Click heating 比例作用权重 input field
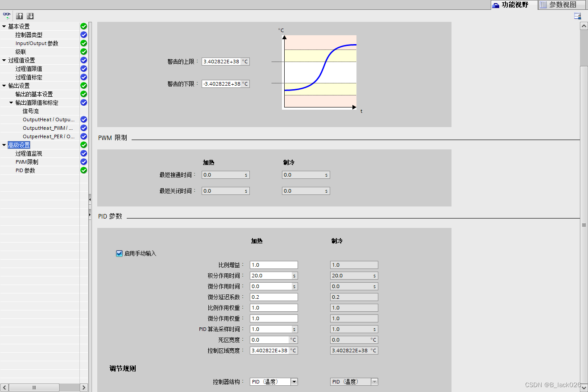 click(274, 308)
